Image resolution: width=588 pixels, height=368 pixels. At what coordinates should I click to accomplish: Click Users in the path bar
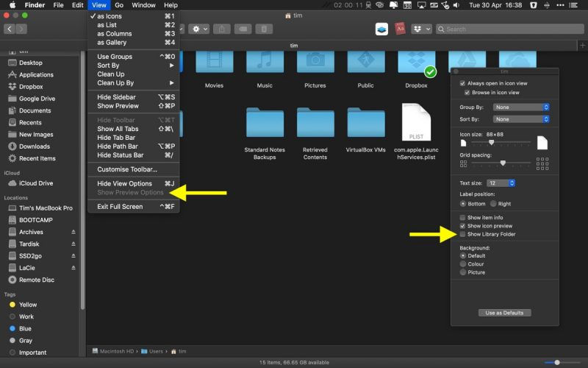[152, 352]
